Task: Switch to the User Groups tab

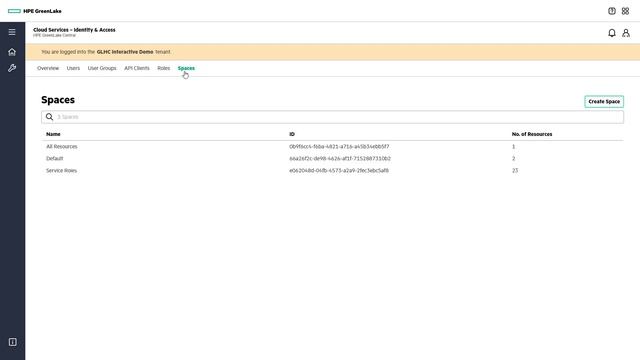Action: click(102, 68)
